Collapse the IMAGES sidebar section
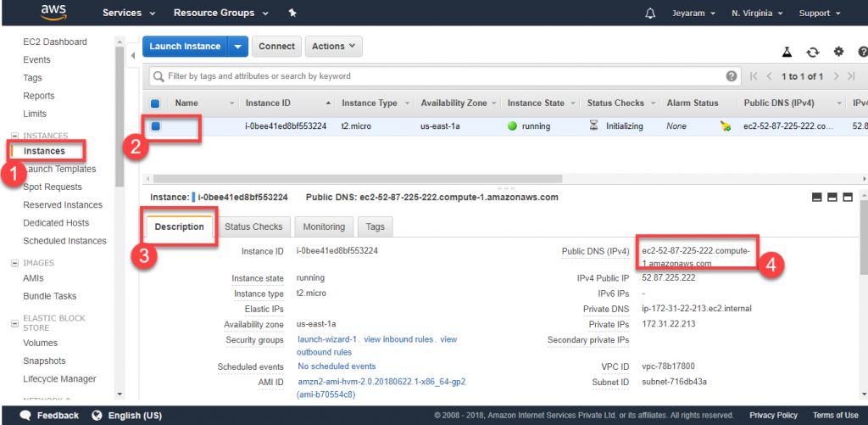This screenshot has width=868, height=425. [15, 263]
